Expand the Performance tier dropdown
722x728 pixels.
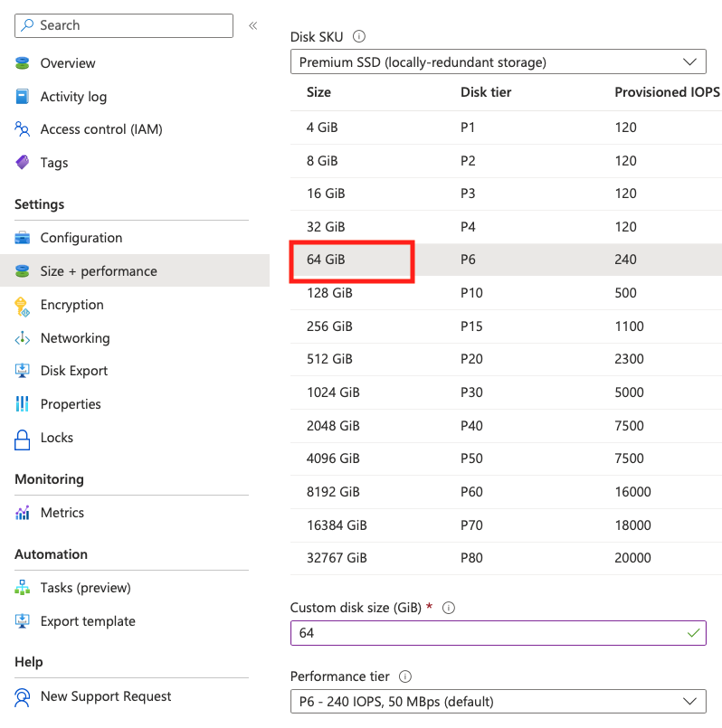498,702
